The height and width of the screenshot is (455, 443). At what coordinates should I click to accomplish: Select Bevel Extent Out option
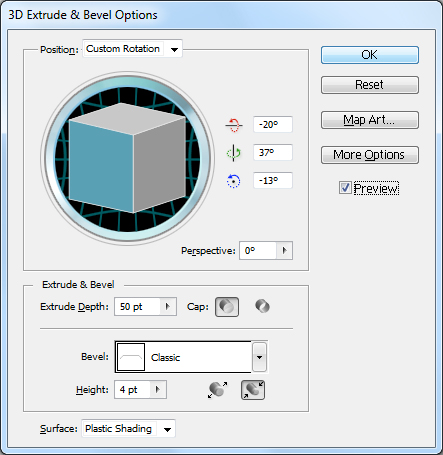tap(218, 390)
